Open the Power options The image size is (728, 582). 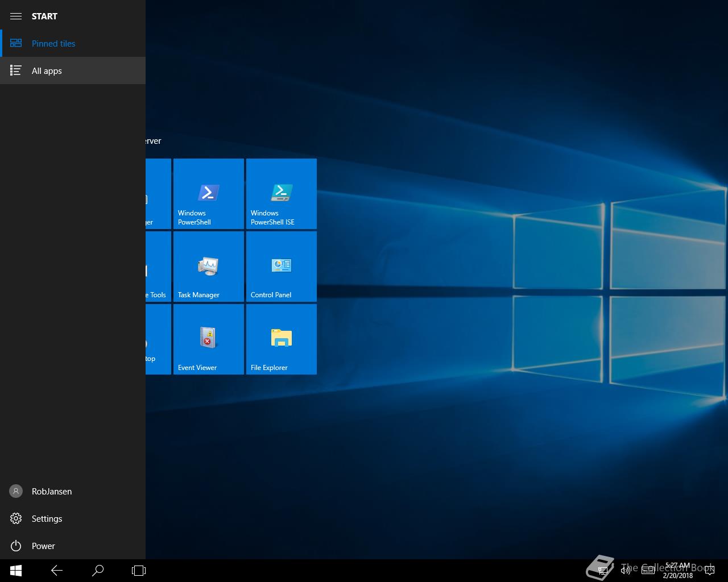(73, 546)
